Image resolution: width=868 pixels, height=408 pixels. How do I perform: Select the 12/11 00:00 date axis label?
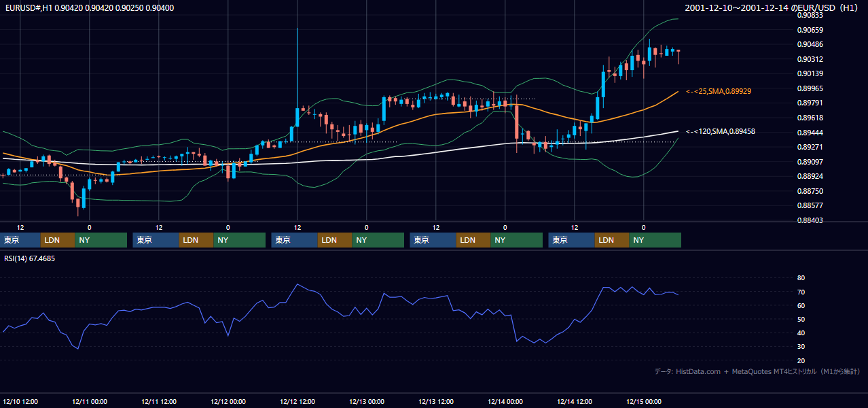(90, 401)
